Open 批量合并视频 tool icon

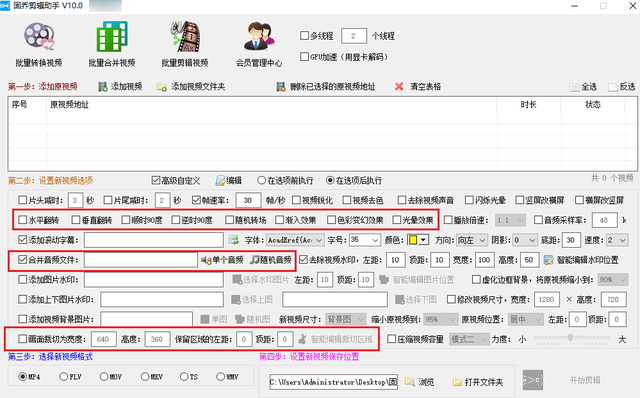pyautogui.click(x=112, y=37)
